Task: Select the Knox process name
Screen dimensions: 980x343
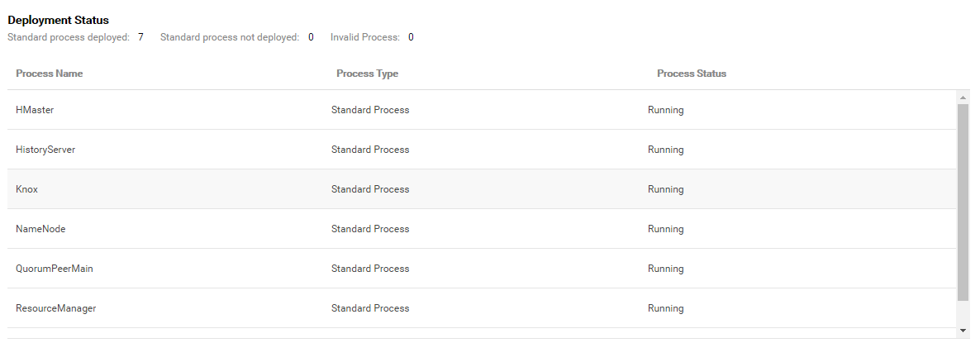Action: click(27, 189)
